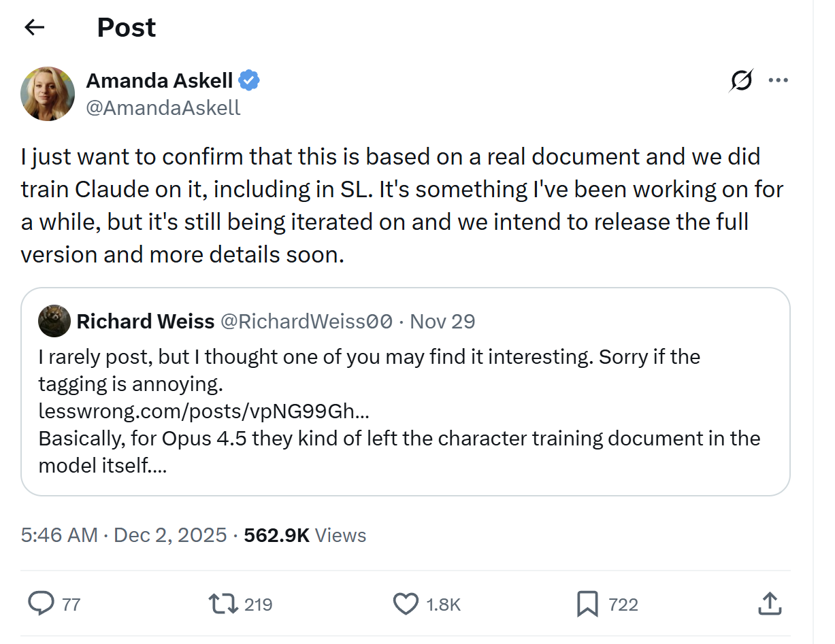Viewport: 835px width, 644px height.
Task: Open the lesswrong.com link in quote
Action: [204, 411]
